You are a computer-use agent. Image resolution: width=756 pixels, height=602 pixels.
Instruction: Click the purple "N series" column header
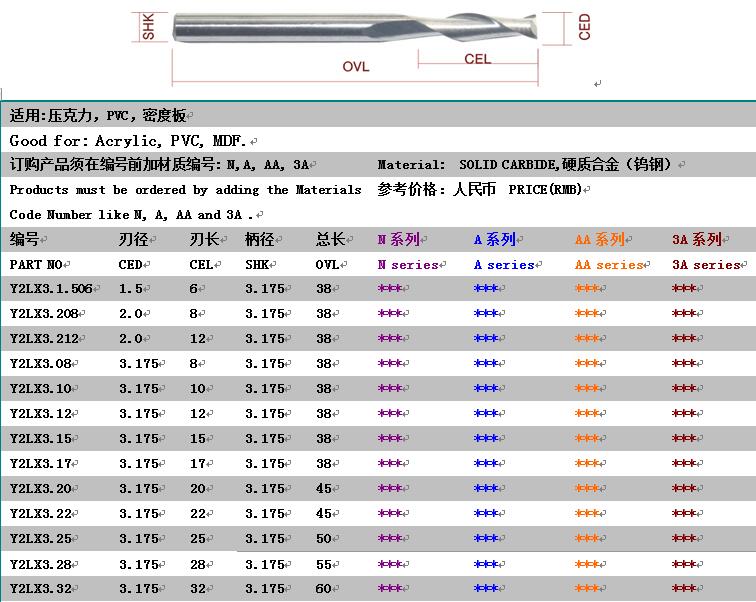click(407, 265)
